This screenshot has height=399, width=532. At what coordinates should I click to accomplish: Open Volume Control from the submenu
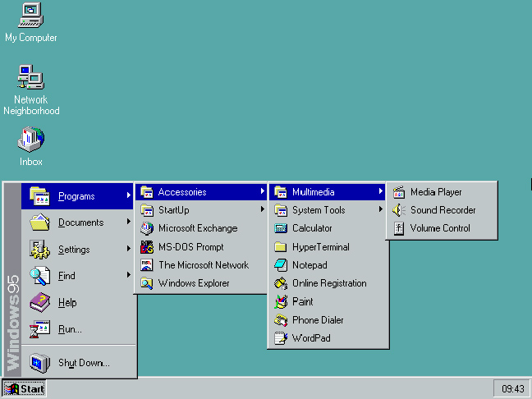tap(439, 228)
